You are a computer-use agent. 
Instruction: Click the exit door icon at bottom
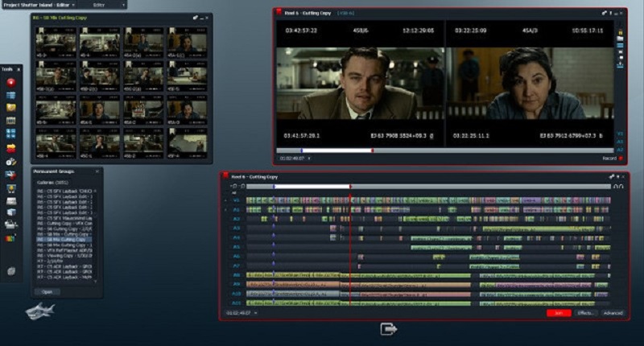[389, 329]
